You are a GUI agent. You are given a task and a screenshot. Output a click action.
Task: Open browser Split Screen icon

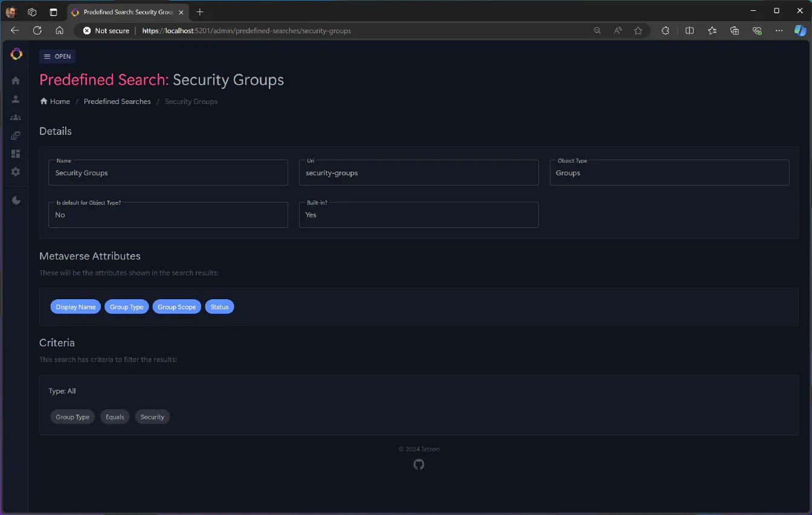(689, 30)
